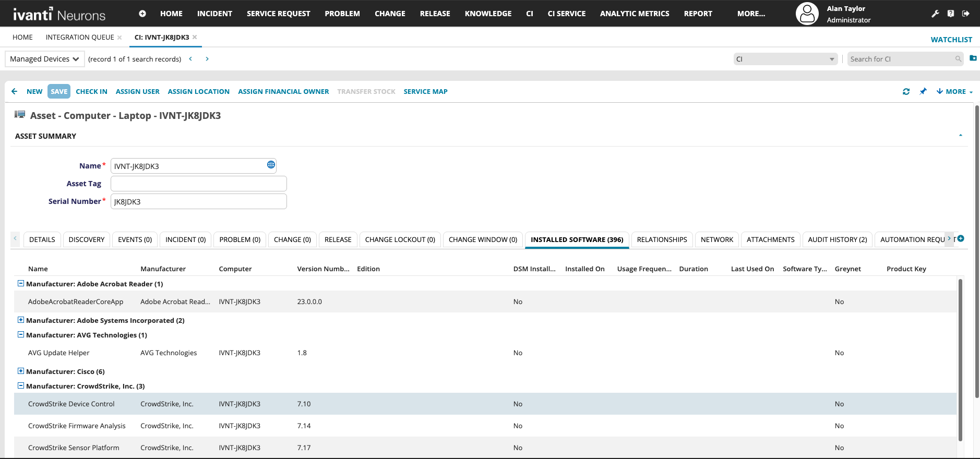Go back using the left arrow icon
The image size is (980, 459).
pyautogui.click(x=14, y=92)
